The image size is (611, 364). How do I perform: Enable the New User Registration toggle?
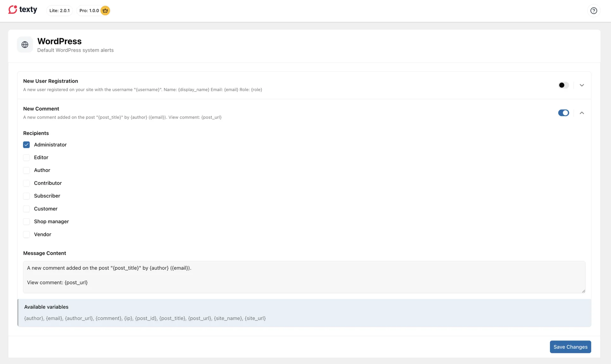(x=563, y=85)
